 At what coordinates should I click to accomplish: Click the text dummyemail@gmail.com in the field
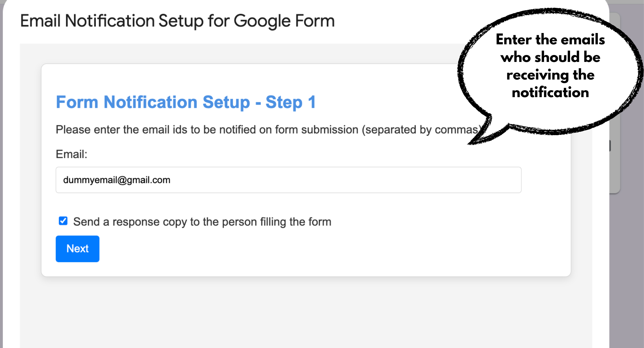coord(117,180)
